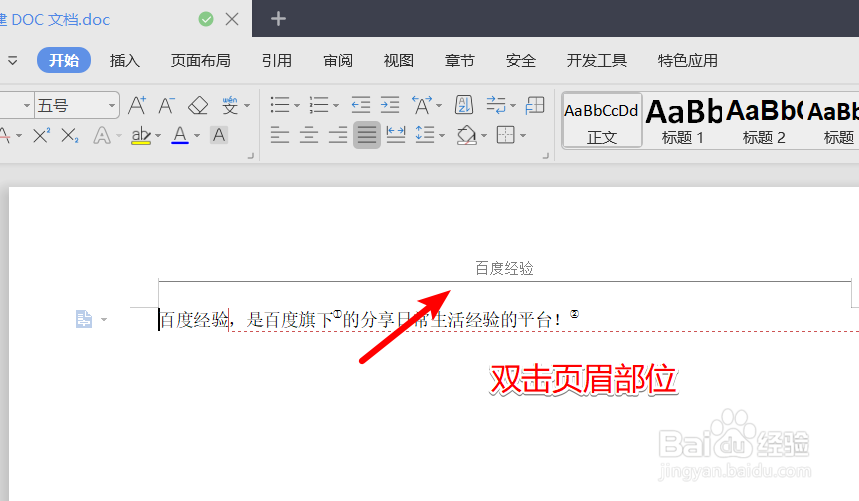The width and height of the screenshot is (859, 501).
Task: Click the text effects outlined A icon
Action: pos(102,135)
